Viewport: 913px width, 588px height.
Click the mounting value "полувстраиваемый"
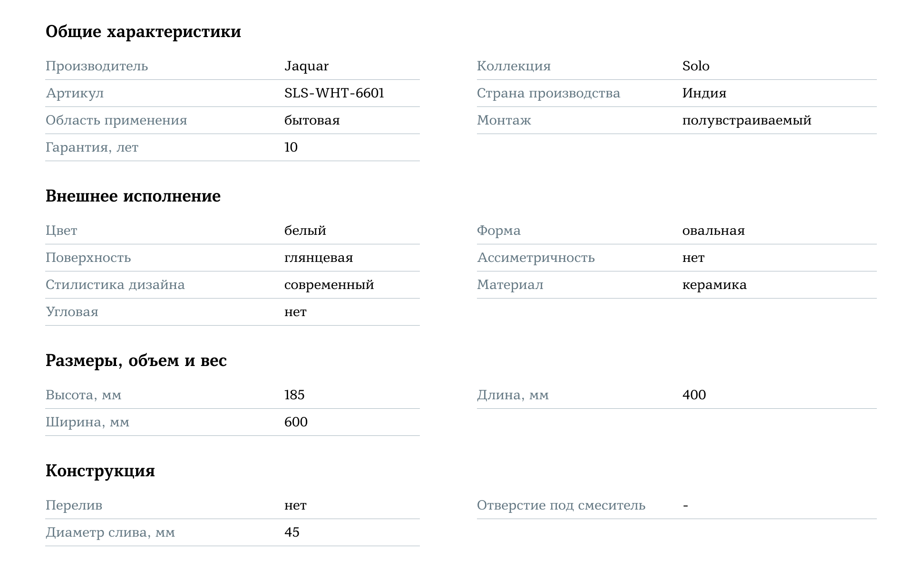(x=746, y=120)
